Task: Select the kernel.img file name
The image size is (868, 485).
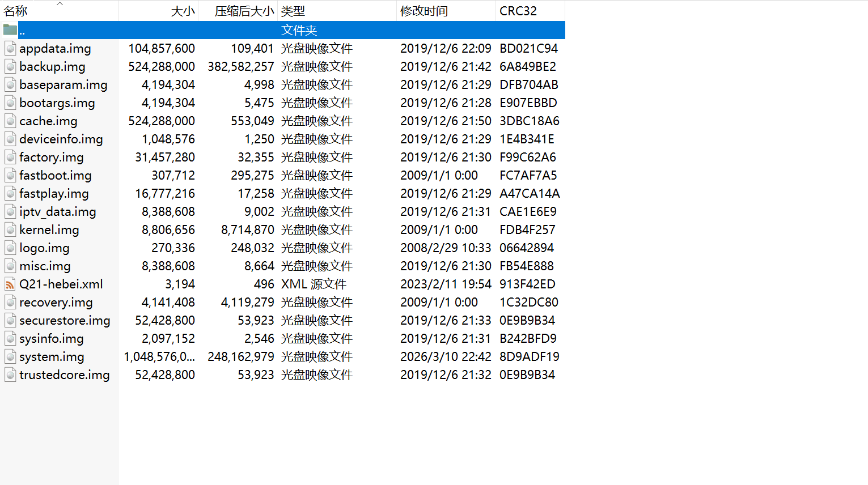Action: [49, 229]
